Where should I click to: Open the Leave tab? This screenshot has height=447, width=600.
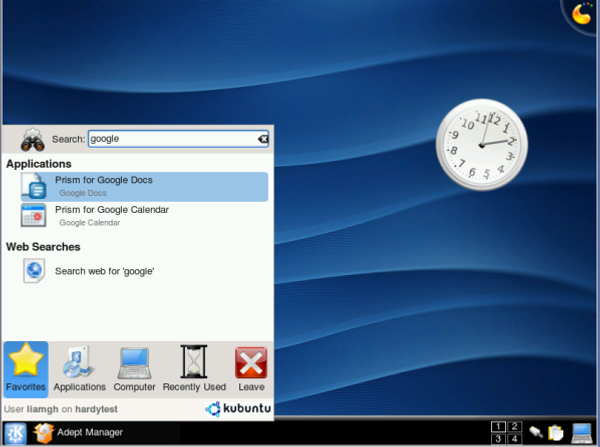[x=251, y=369]
